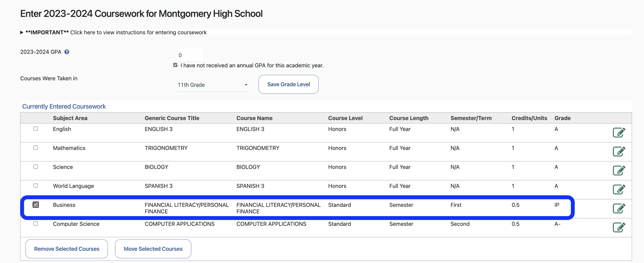Image resolution: width=644 pixels, height=263 pixels.
Task: Open the 11th Grade dropdown
Action: [213, 85]
